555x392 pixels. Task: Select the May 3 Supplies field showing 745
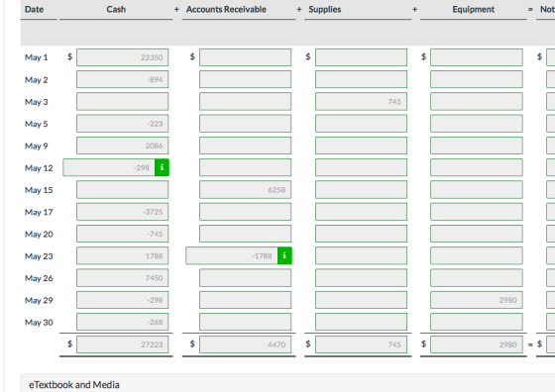click(x=361, y=101)
